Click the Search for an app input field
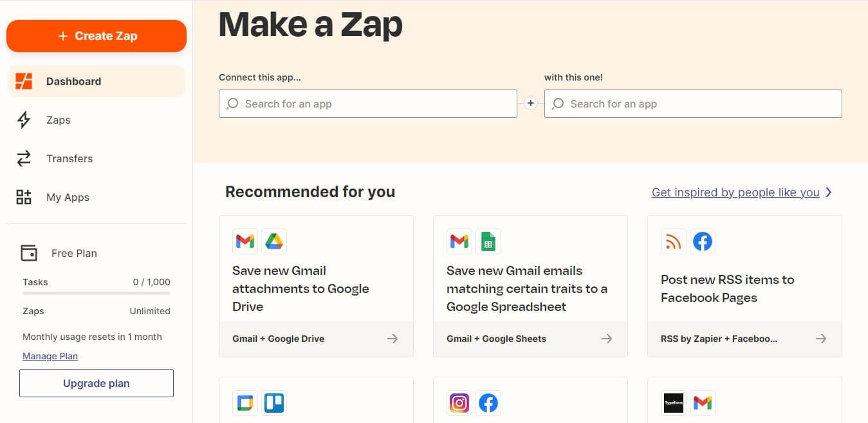Viewport: 868px width, 423px height. 367,103
